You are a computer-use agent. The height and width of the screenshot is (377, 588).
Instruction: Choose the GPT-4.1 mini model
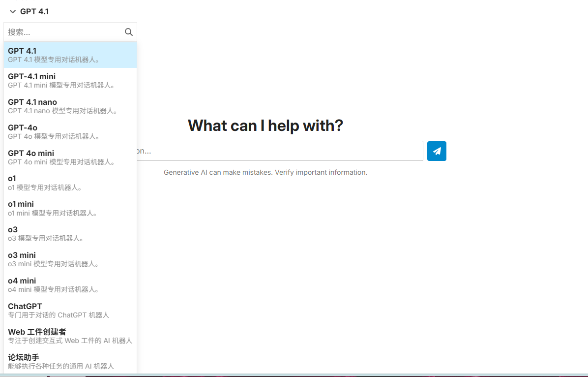coord(70,81)
